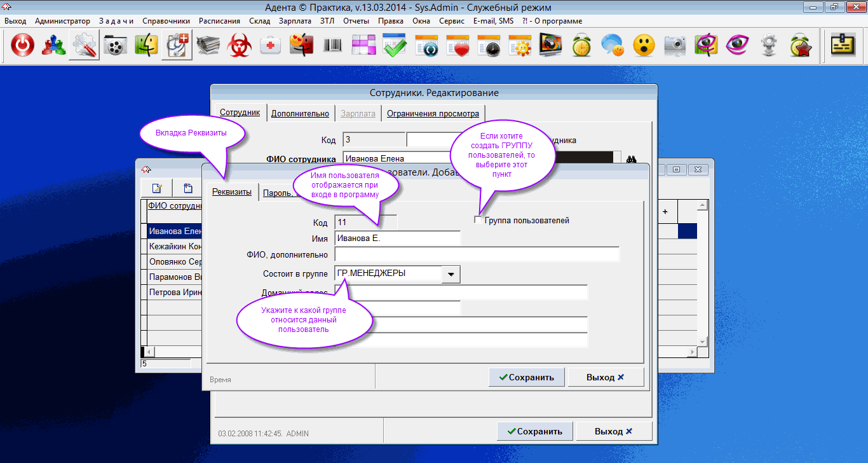Image resolution: width=868 pixels, height=463 pixels.
Task: Click the red power button toolbar icon
Action: tap(23, 46)
